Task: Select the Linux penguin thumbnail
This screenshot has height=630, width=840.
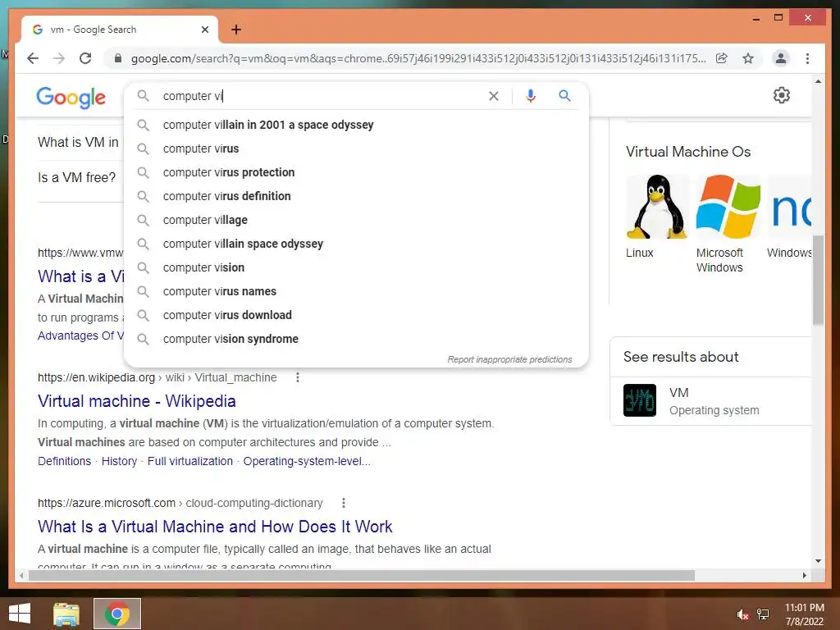Action: point(657,207)
